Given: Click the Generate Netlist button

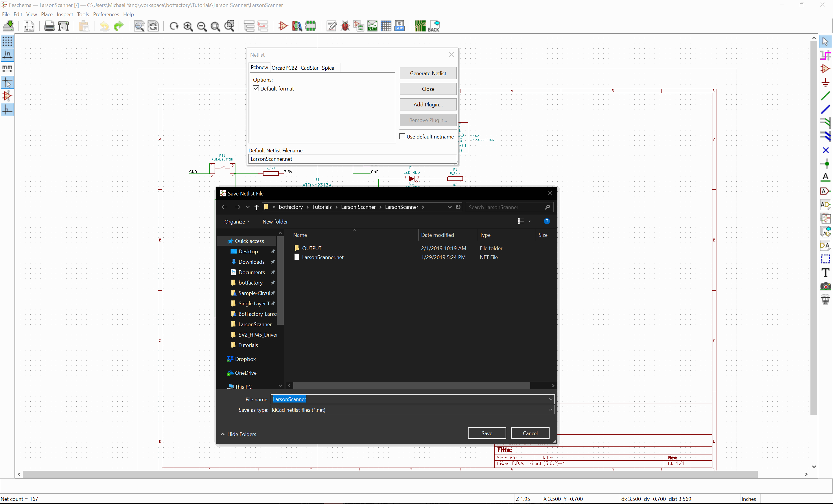Looking at the screenshot, I should 428,73.
